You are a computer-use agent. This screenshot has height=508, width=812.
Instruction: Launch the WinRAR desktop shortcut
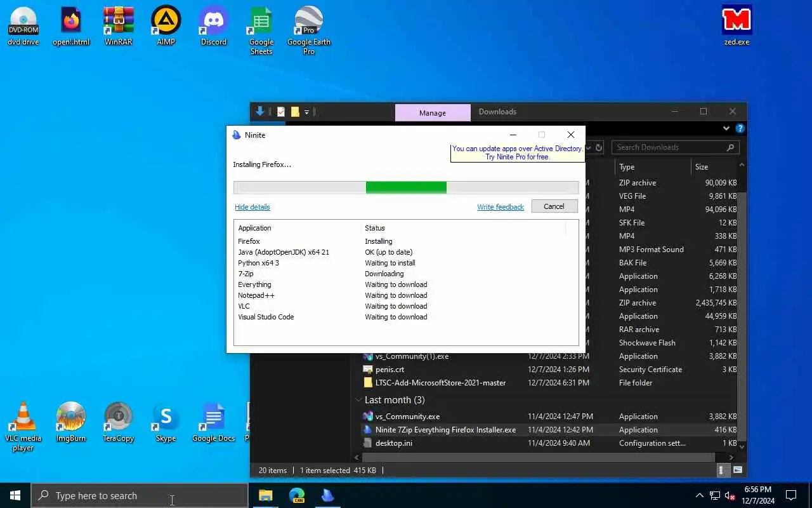click(119, 27)
